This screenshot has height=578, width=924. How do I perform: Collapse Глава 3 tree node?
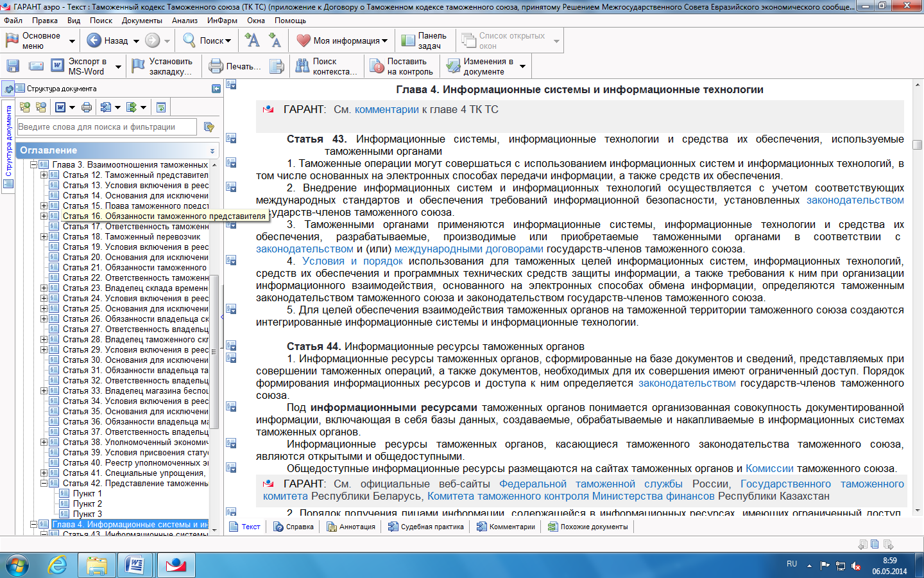pyautogui.click(x=33, y=165)
